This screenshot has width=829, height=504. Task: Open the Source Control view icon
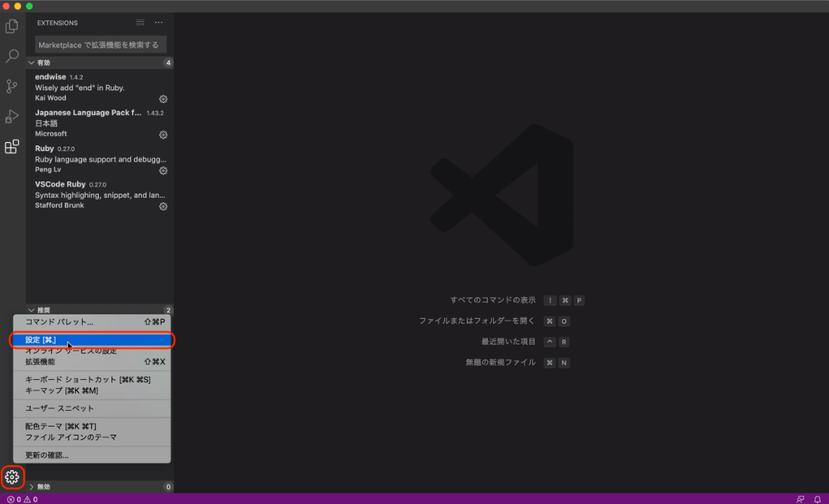pyautogui.click(x=11, y=86)
